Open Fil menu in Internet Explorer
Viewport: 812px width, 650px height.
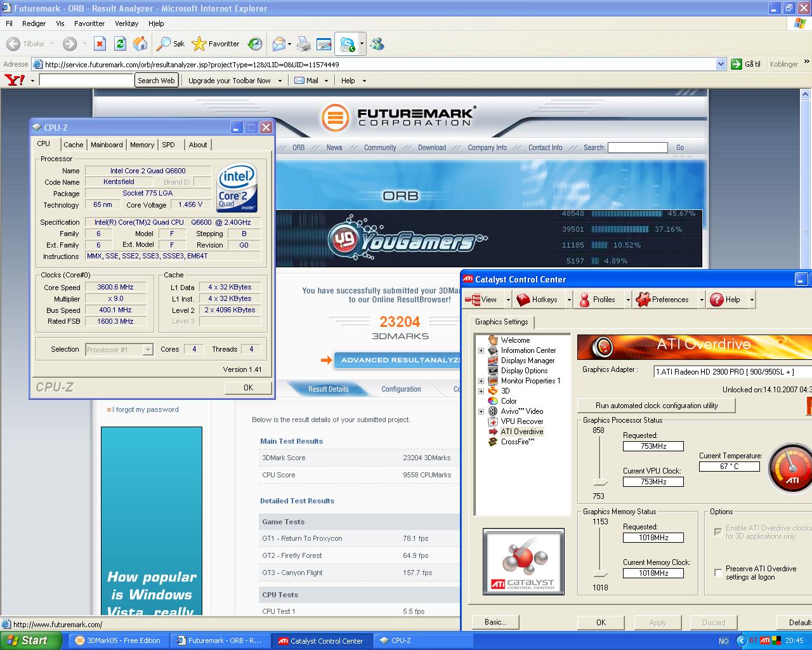[x=9, y=23]
